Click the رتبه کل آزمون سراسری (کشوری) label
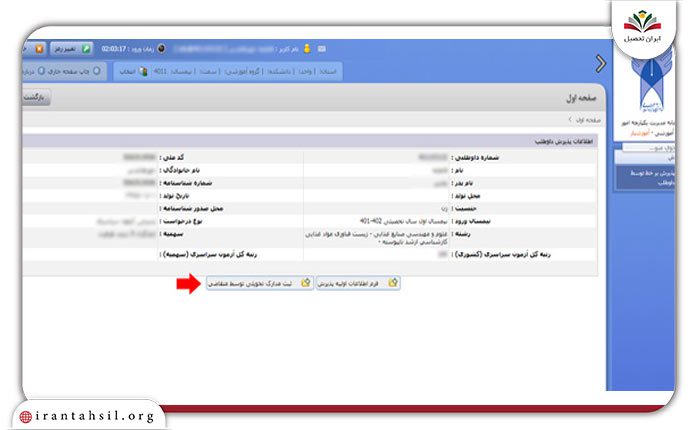 501,255
